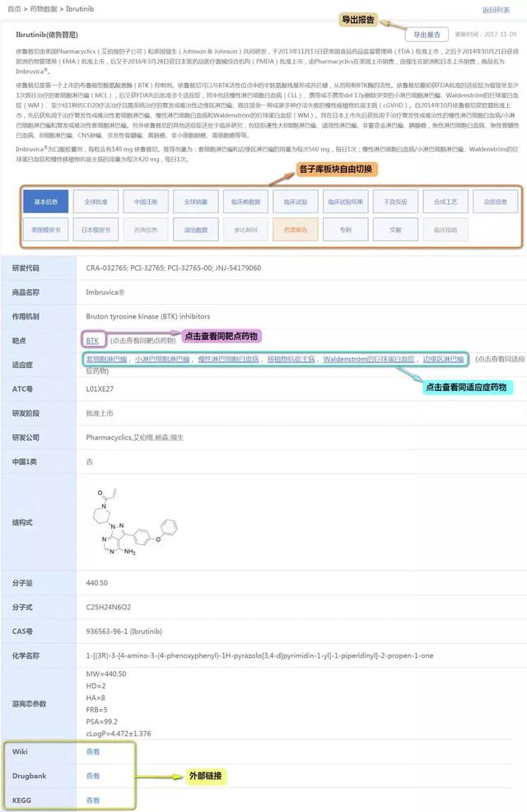Open the 药典信息 tab
This screenshot has width=527, height=812.
pyautogui.click(x=146, y=230)
